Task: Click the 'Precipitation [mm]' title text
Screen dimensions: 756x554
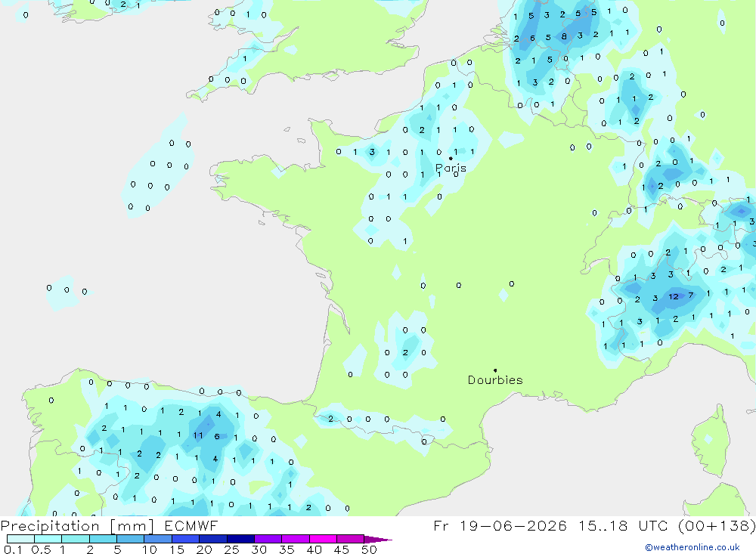Action: (77, 526)
